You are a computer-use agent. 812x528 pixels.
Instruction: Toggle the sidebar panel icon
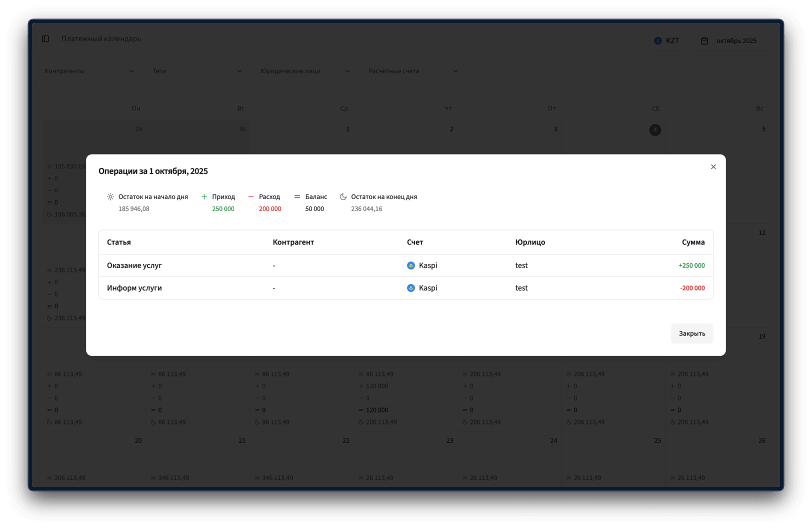[45, 39]
